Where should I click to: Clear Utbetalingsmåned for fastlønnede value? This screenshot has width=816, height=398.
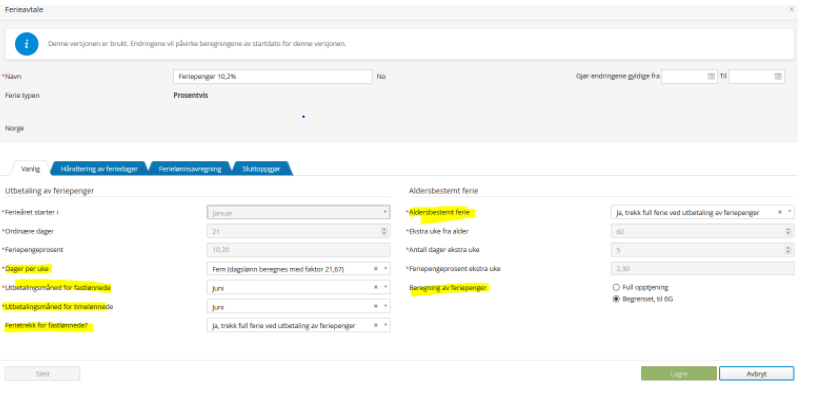click(375, 288)
